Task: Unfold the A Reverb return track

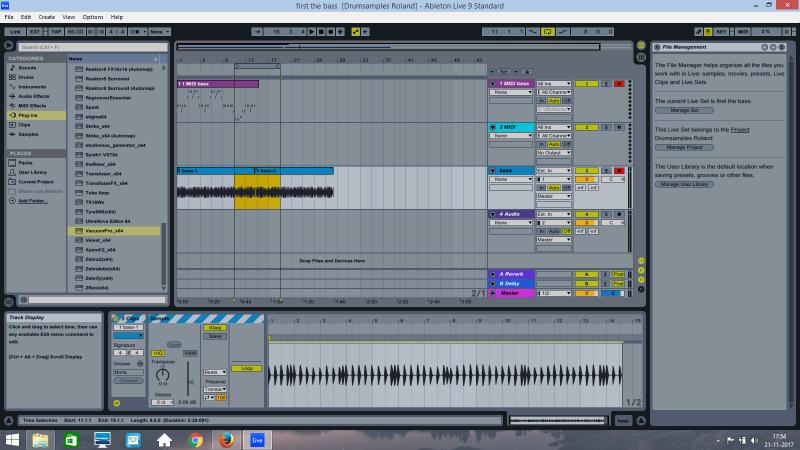Action: (x=493, y=274)
